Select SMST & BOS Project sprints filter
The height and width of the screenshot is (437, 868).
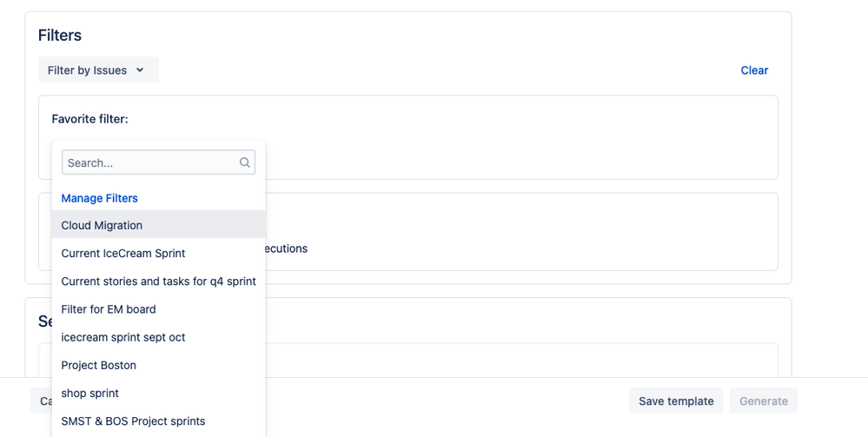133,421
